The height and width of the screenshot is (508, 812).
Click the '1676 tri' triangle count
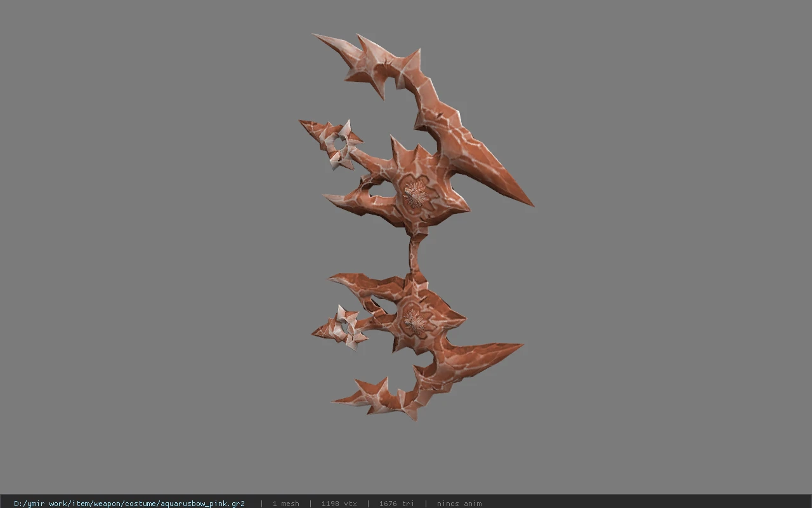[396, 504]
